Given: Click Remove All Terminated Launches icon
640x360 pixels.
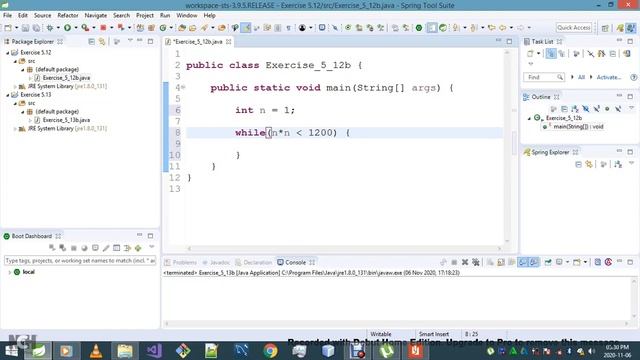Looking at the screenshot, I should [x=476, y=262].
